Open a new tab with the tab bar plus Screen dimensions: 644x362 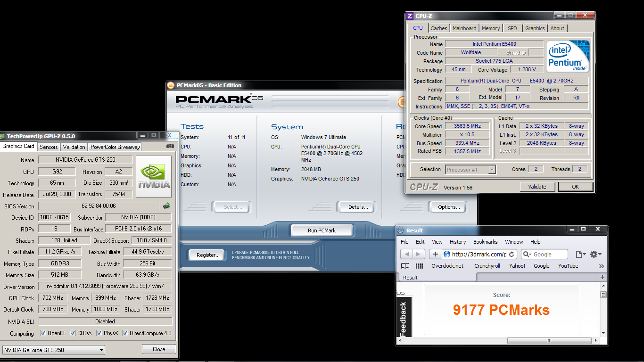(602, 277)
